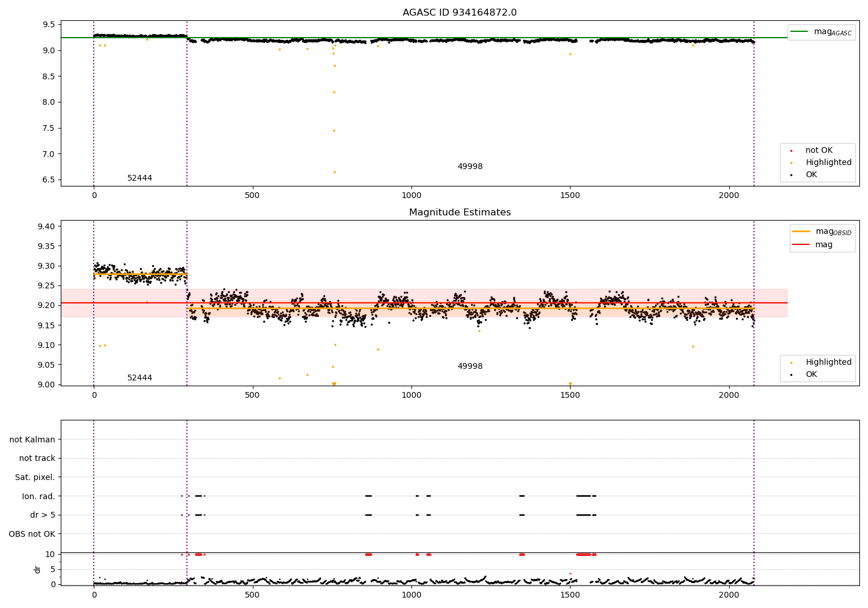Click the 5 tick on the dr axis

[x=53, y=570]
